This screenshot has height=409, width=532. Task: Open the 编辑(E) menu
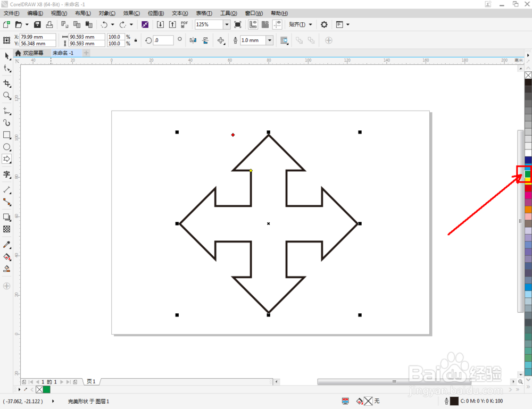pos(35,13)
